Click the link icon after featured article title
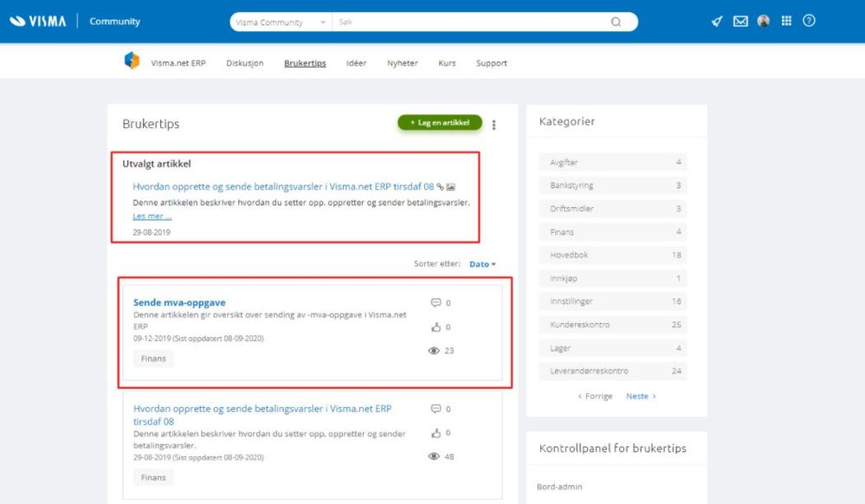Viewport: 865px width, 504px height. [x=440, y=187]
